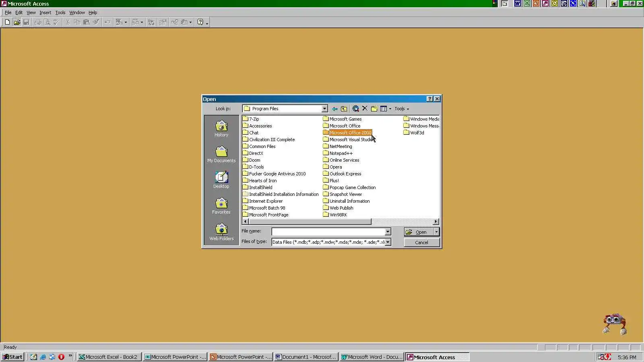
Task: Open the Tools dropdown in Open dialog
Action: [x=401, y=109]
